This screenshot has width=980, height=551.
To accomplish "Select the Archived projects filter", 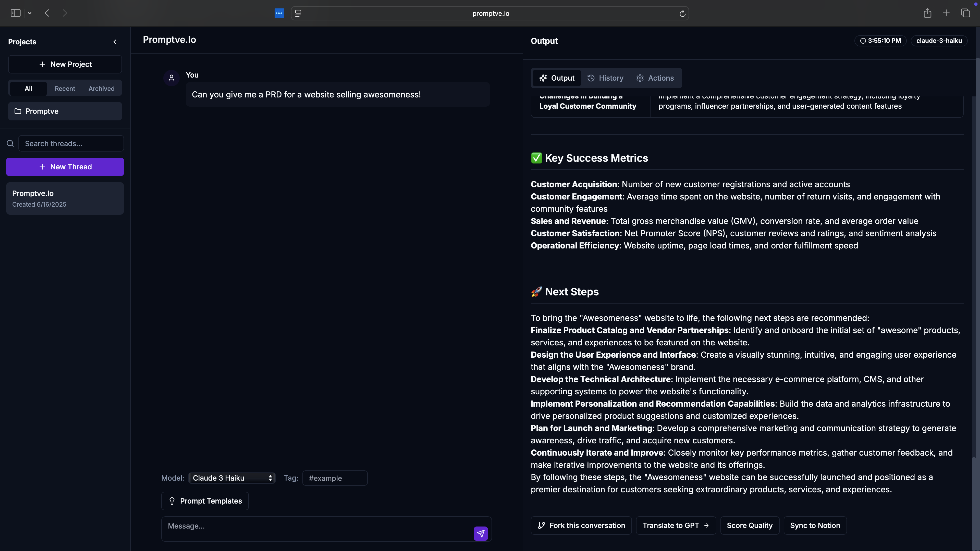I will point(101,89).
